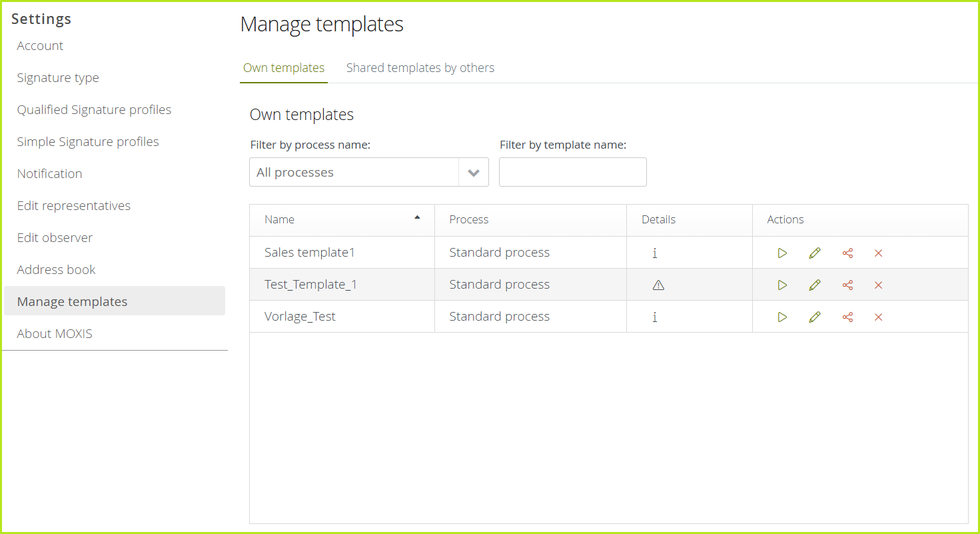Edit Test_Template_1 using the pencil icon
The width and height of the screenshot is (980, 534).
pos(814,285)
